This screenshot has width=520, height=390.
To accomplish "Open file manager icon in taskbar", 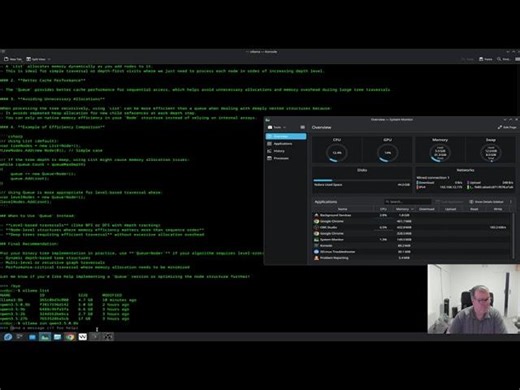I will click(57, 337).
